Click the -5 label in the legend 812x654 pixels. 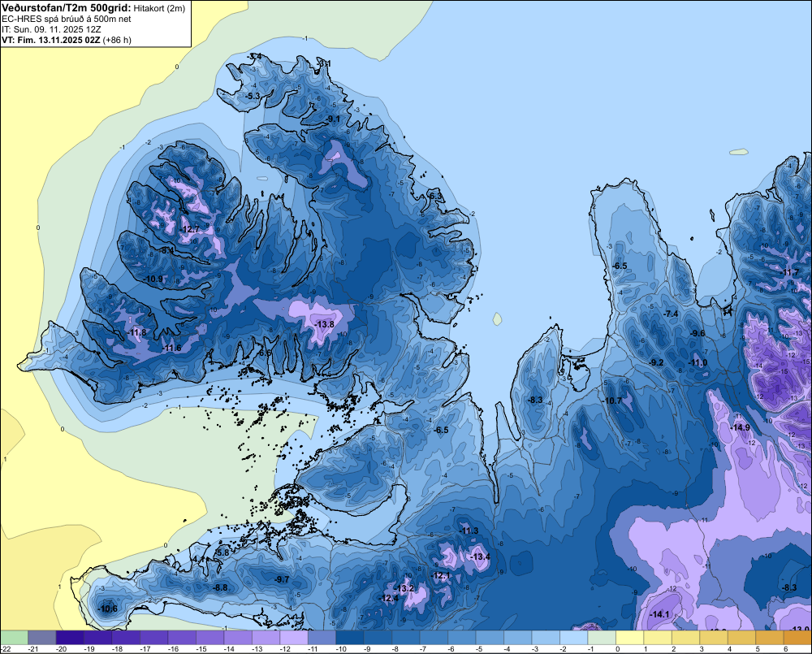pyautogui.click(x=480, y=649)
